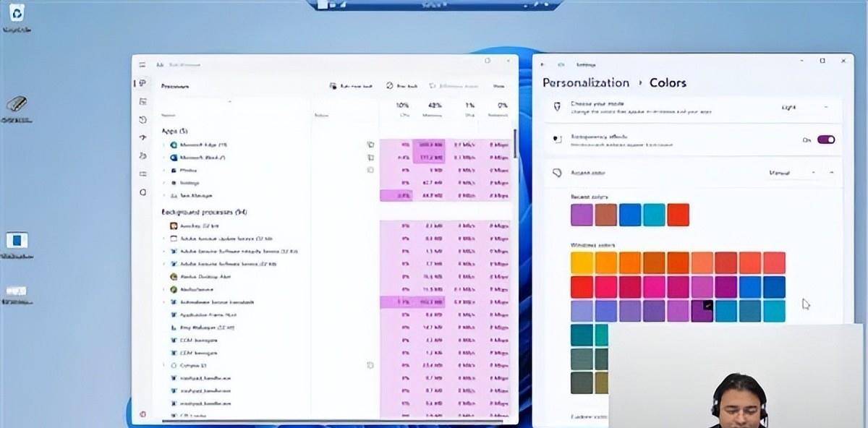Click Choose your mode row icon in Settings
Screen dimensions: 868x428
click(556, 106)
